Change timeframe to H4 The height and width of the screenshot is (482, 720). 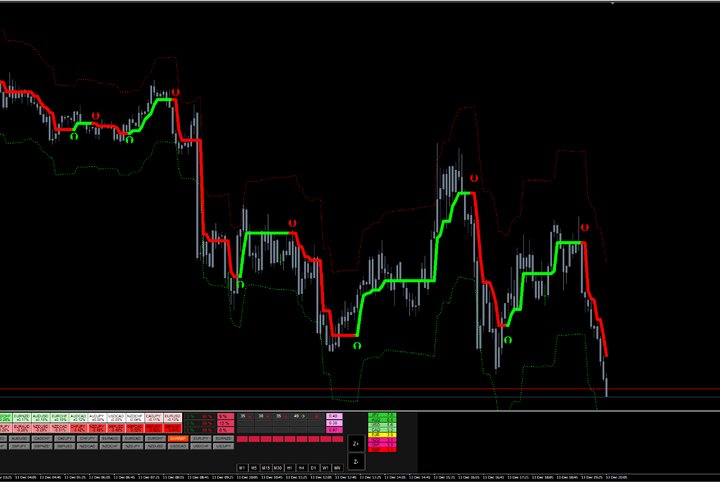pos(302,468)
